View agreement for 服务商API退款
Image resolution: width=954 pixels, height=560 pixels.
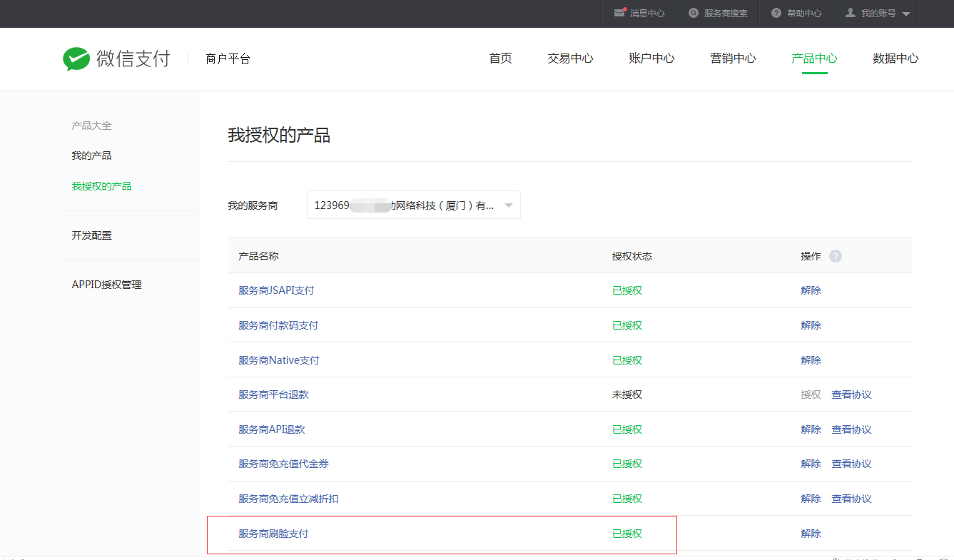[851, 429]
